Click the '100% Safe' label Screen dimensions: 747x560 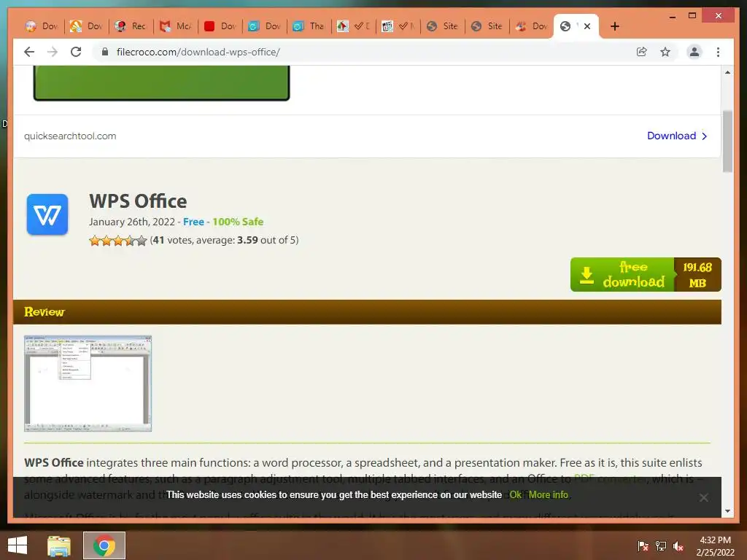tap(238, 222)
